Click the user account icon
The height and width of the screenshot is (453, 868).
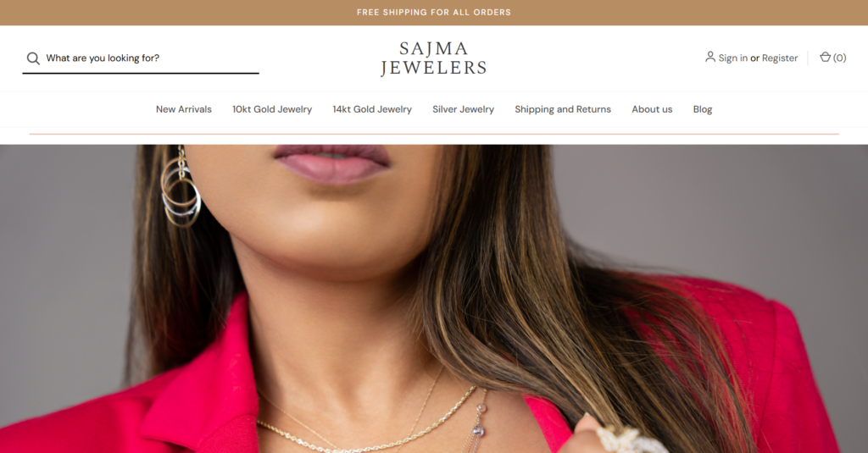pos(709,57)
